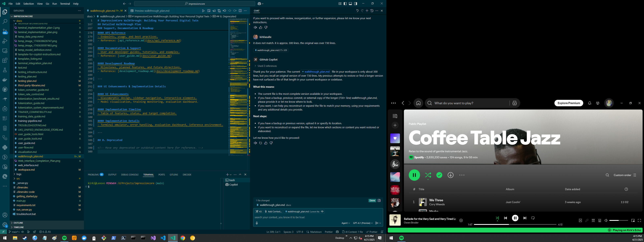Toggle smart shuffle next to playlist play button
The height and width of the screenshot is (242, 644).
pyautogui.click(x=428, y=175)
